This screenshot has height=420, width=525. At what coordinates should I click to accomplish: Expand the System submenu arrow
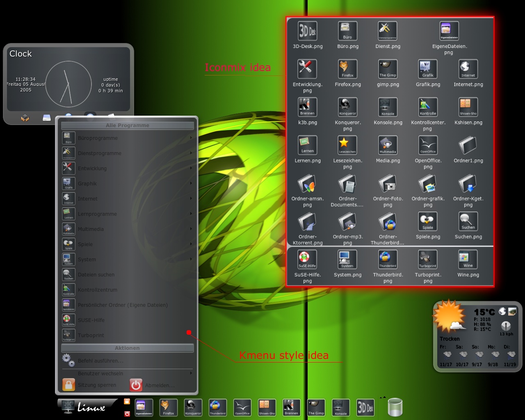[x=191, y=259]
